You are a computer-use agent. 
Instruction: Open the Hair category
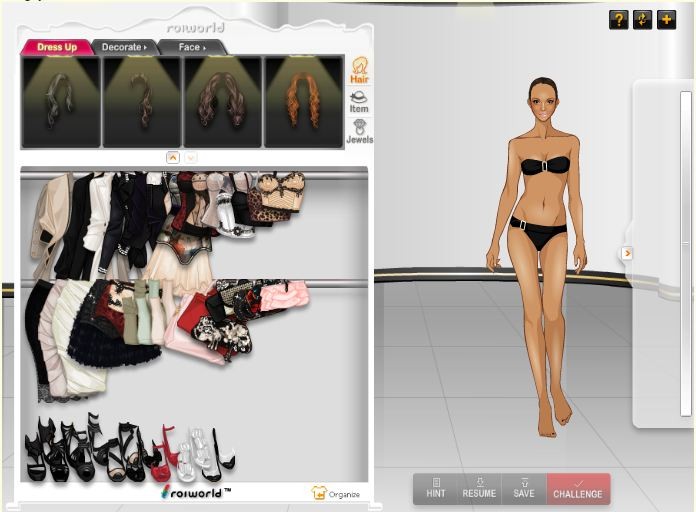(358, 70)
